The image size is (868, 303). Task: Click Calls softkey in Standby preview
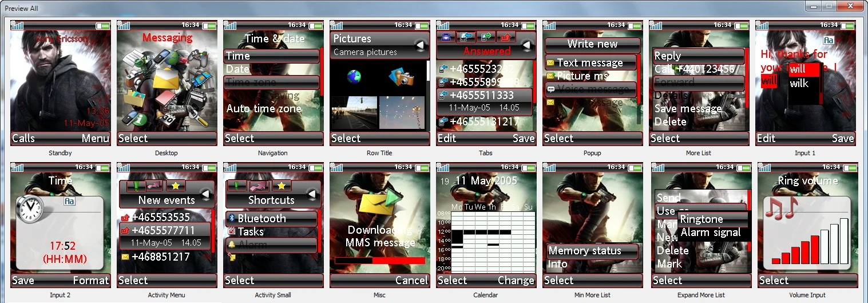[23, 138]
